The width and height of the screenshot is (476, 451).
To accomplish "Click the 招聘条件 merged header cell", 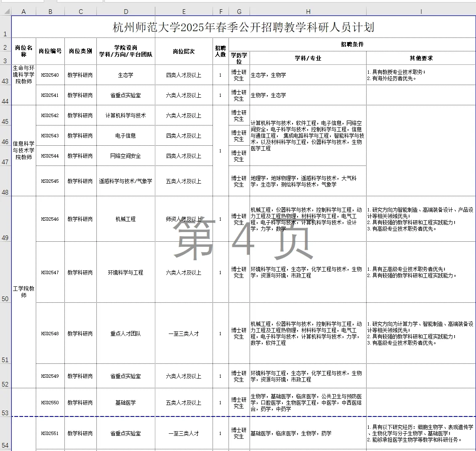I will [x=352, y=44].
